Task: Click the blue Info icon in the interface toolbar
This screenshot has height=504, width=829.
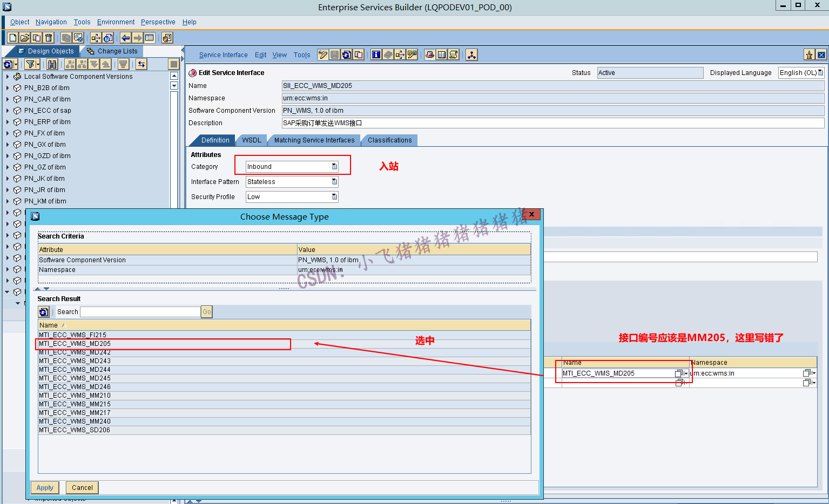Action: tap(376, 55)
